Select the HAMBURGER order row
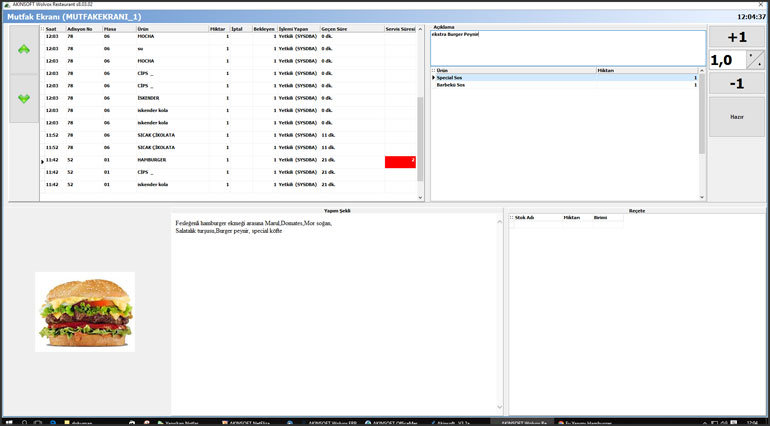The height and width of the screenshot is (426, 770). coord(228,160)
